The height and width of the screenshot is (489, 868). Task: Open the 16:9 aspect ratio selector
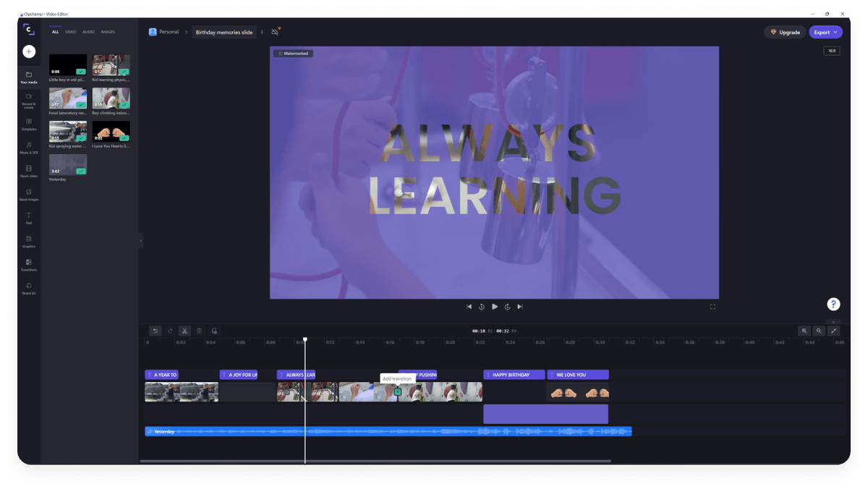click(831, 51)
